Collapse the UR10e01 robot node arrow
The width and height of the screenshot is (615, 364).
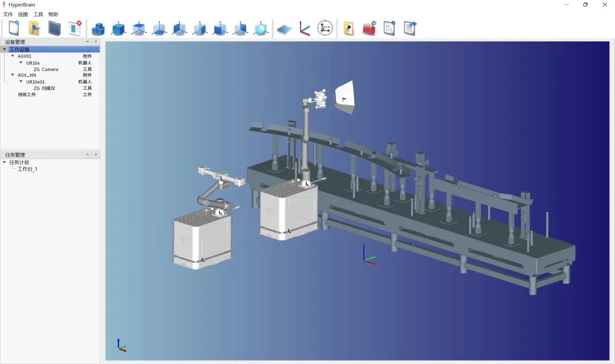[21, 81]
